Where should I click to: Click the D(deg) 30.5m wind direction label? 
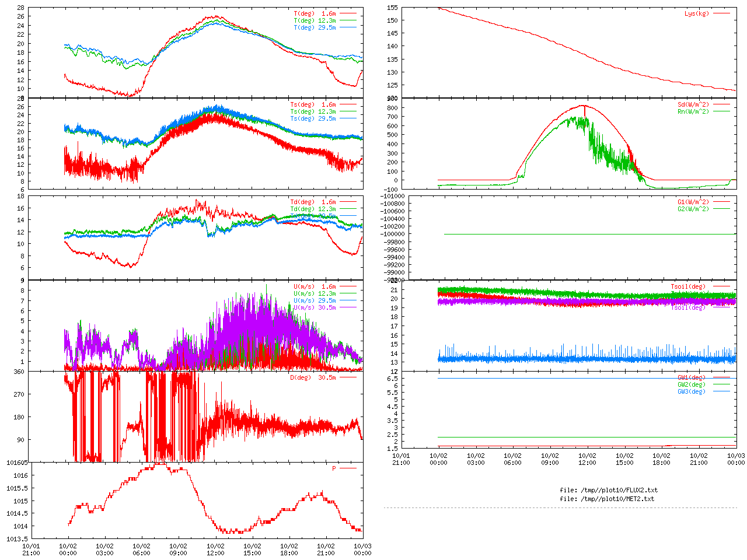pyautogui.click(x=313, y=377)
